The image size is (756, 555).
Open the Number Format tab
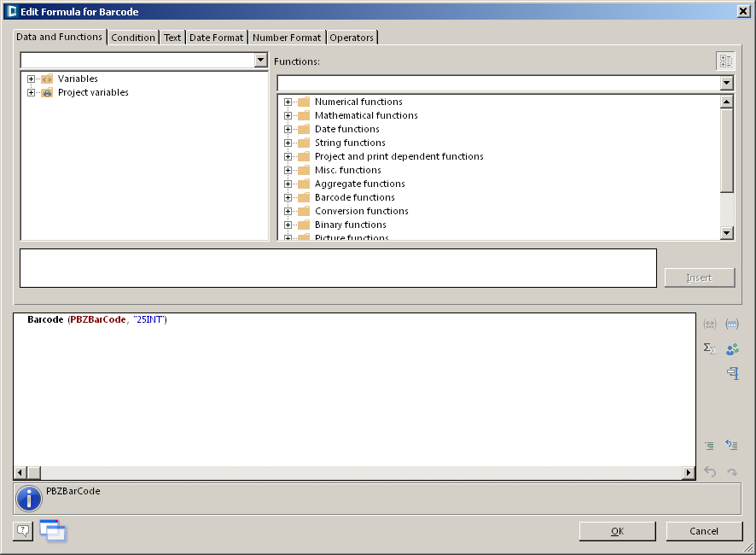click(287, 38)
